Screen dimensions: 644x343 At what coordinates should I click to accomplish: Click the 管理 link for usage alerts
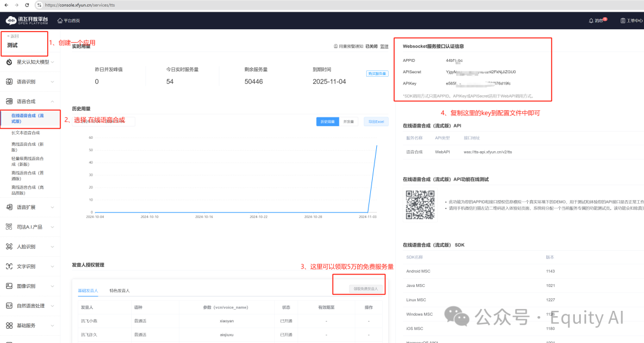(x=384, y=46)
